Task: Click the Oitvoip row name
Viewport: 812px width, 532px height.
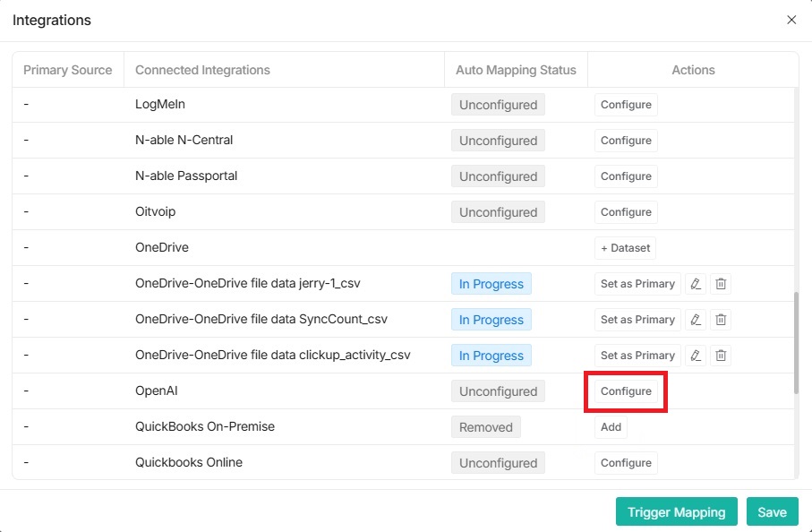Action: [x=156, y=211]
